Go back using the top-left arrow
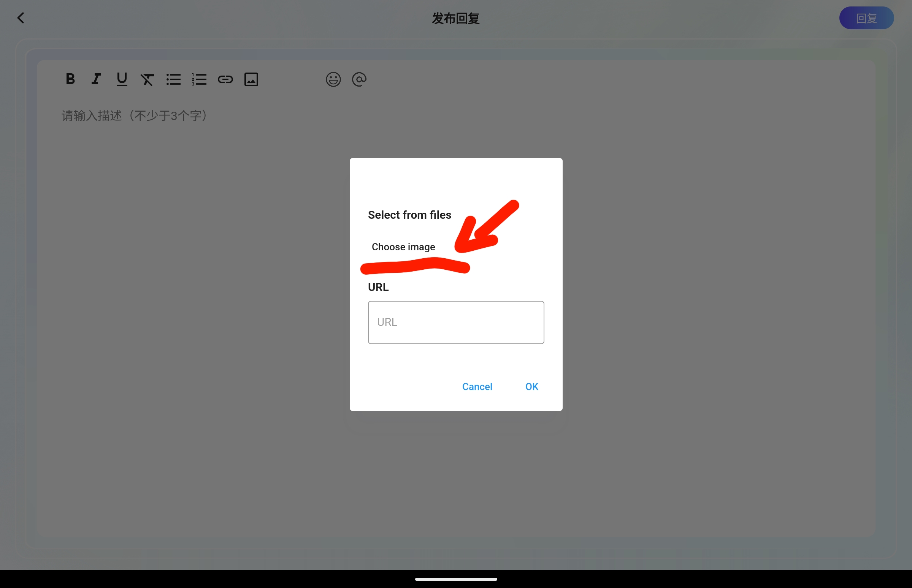The height and width of the screenshot is (588, 912). (x=21, y=18)
